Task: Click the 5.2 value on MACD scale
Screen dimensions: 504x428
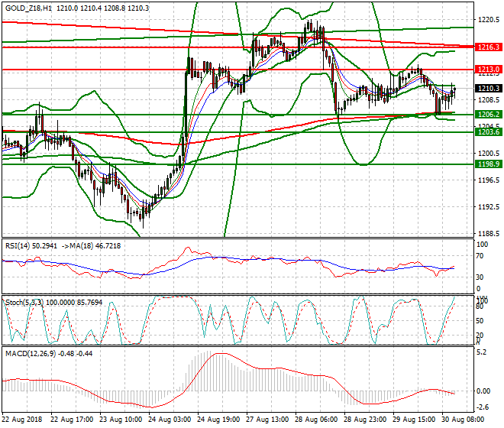Action: (481, 353)
